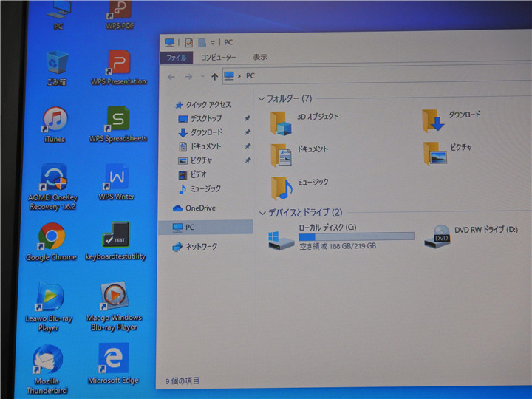Click the properties checkmark quick access icon

click(x=189, y=43)
